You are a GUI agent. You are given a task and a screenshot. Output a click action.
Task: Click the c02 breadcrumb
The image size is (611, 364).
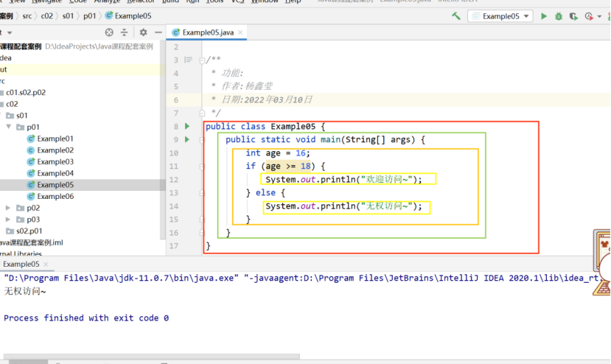click(46, 16)
